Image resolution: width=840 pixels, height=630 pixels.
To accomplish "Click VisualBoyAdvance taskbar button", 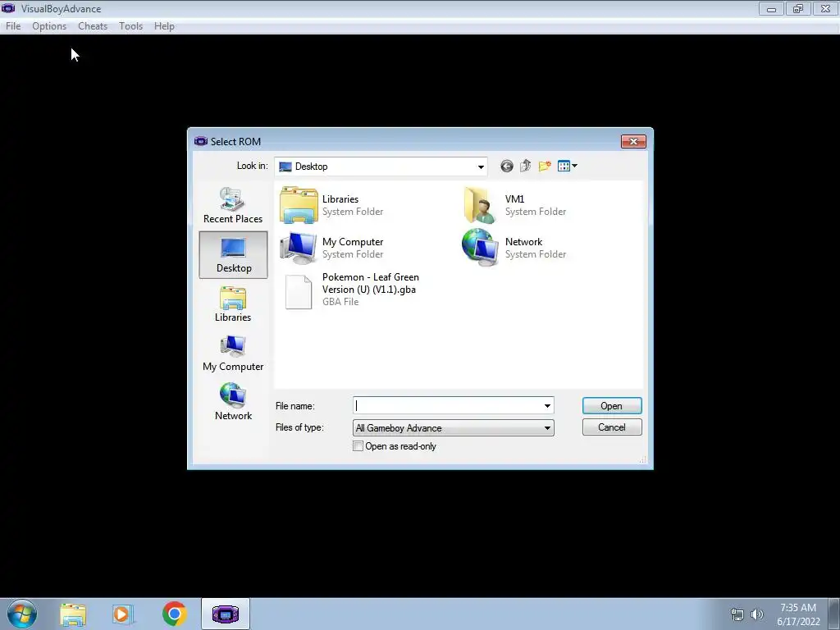I will point(225,614).
